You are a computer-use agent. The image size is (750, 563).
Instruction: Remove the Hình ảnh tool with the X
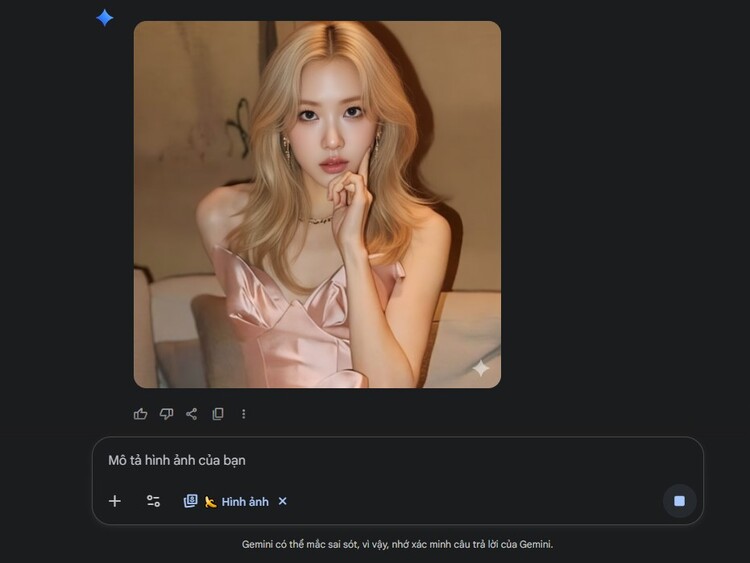click(x=282, y=501)
